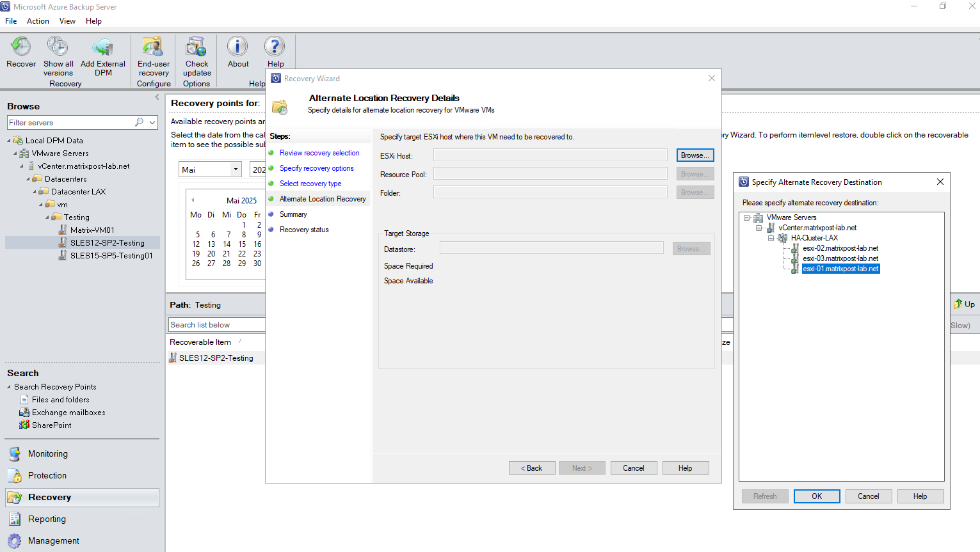Open the View menu

click(x=67, y=21)
